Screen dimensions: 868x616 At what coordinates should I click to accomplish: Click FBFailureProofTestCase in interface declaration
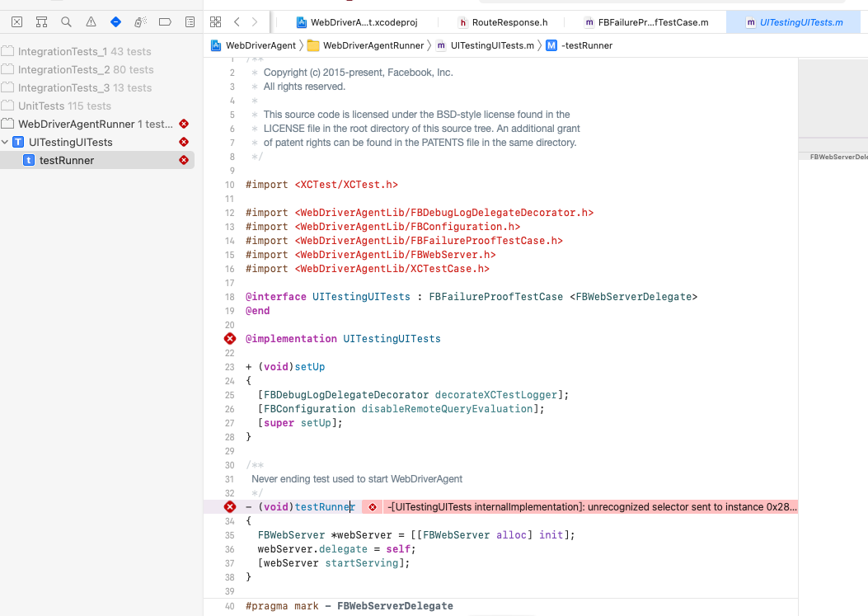[x=495, y=297]
